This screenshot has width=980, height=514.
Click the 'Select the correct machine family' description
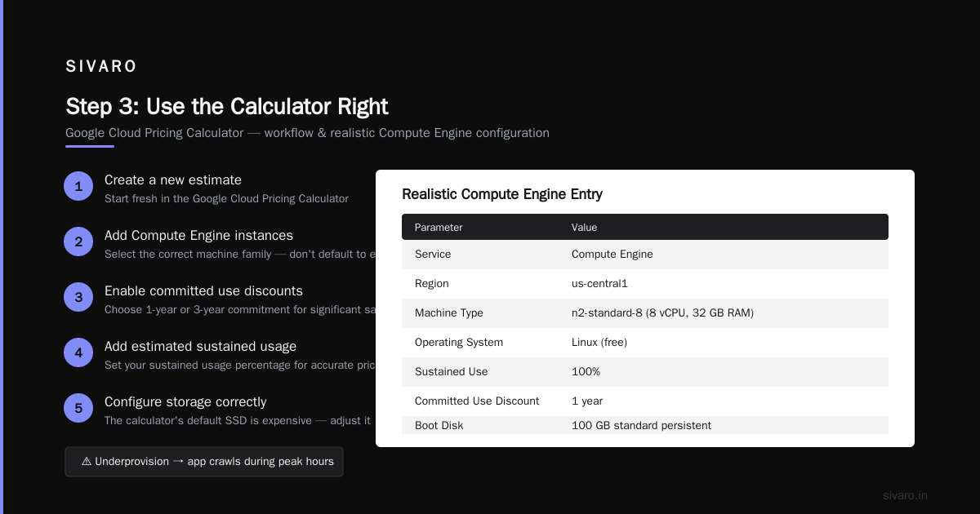240,254
